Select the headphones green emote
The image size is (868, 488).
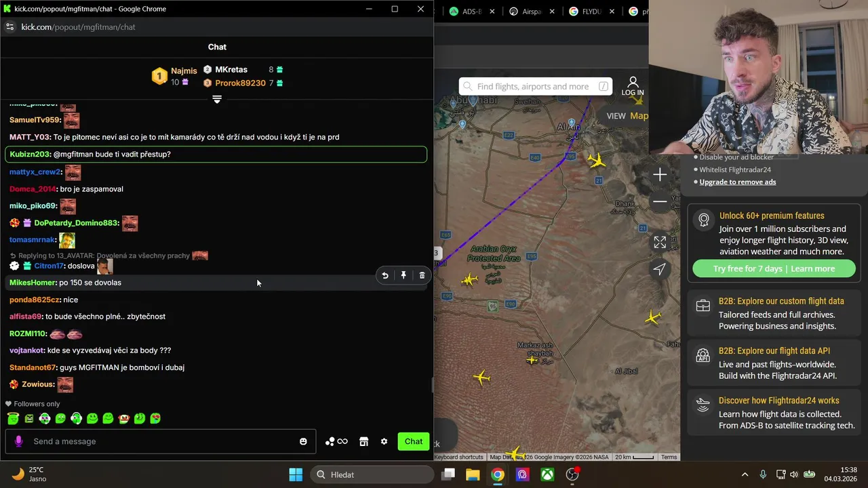[x=76, y=418]
